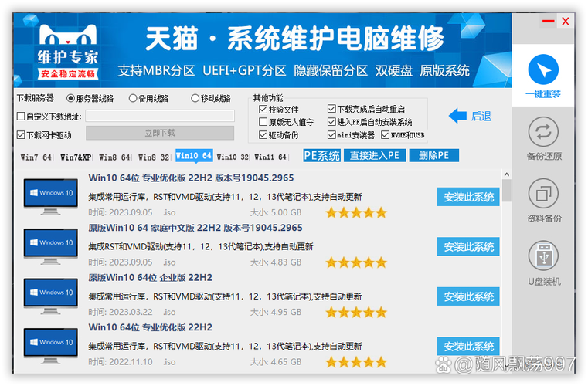Viewport: 588px width, 386px height.
Task: Click star rating of 5.00 GB entry
Action: (x=356, y=212)
